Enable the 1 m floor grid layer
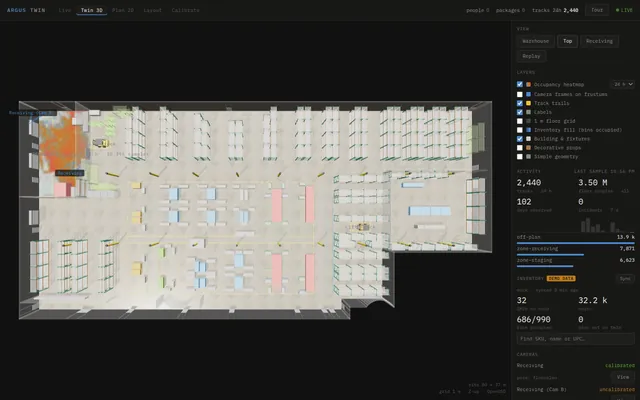The image size is (640, 400). pyautogui.click(x=520, y=121)
